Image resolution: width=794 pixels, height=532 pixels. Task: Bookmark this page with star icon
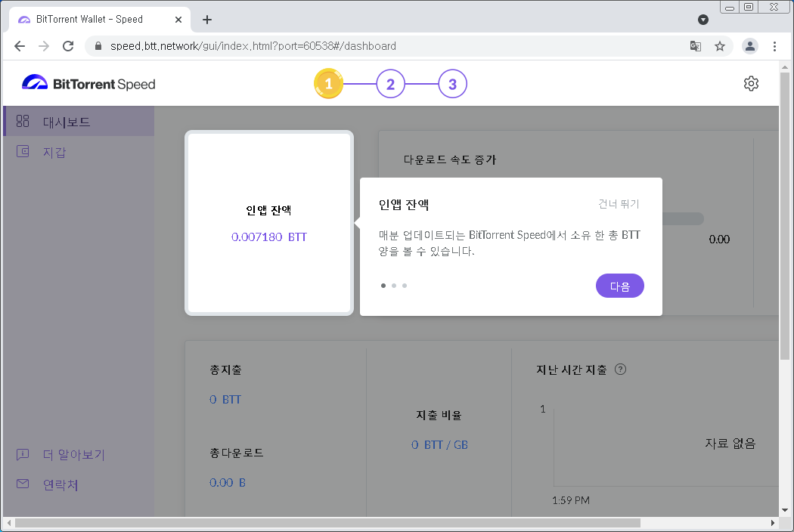point(720,46)
